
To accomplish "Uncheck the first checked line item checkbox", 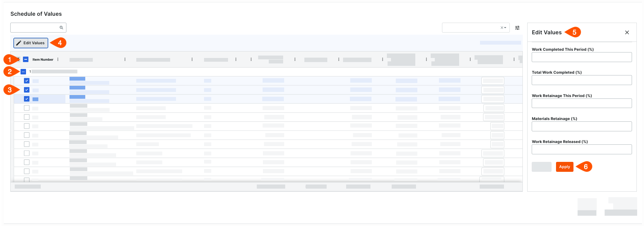I will click(x=27, y=81).
